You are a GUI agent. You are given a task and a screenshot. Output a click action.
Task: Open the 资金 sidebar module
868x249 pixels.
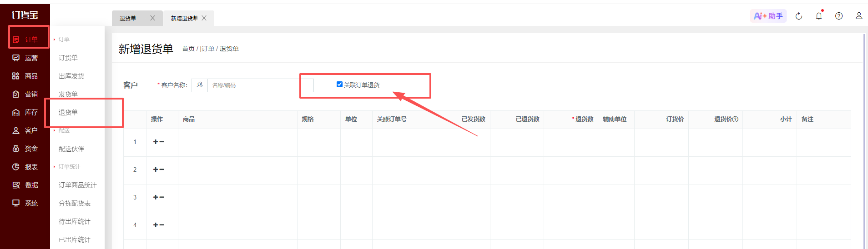click(25, 149)
